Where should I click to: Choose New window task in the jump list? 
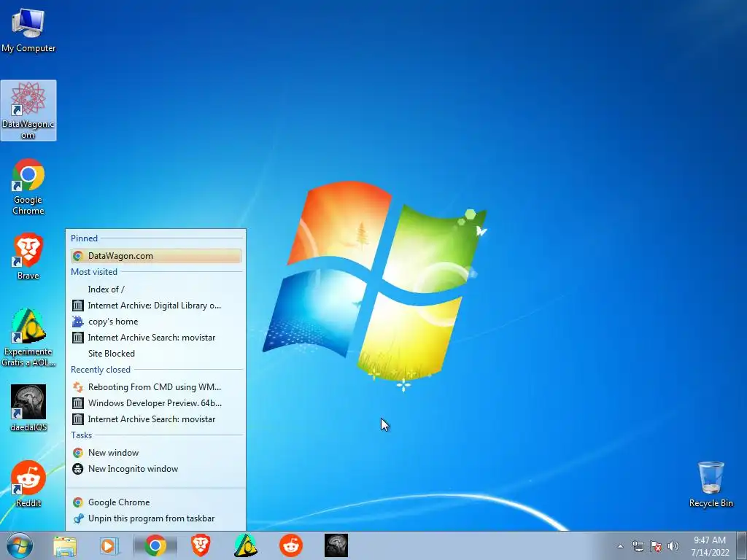click(156, 453)
